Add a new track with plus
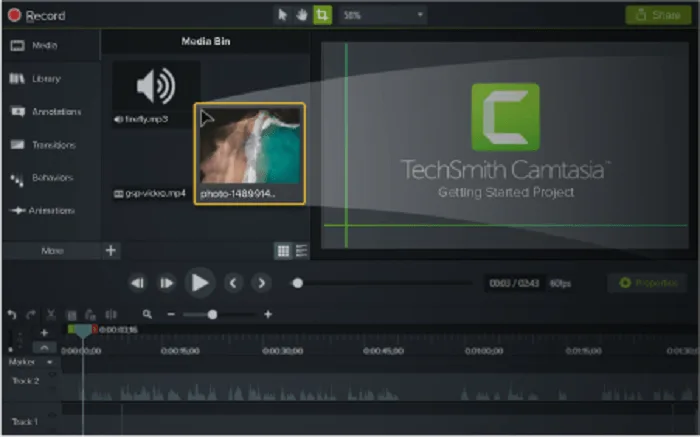This screenshot has width=700, height=437. (44, 333)
